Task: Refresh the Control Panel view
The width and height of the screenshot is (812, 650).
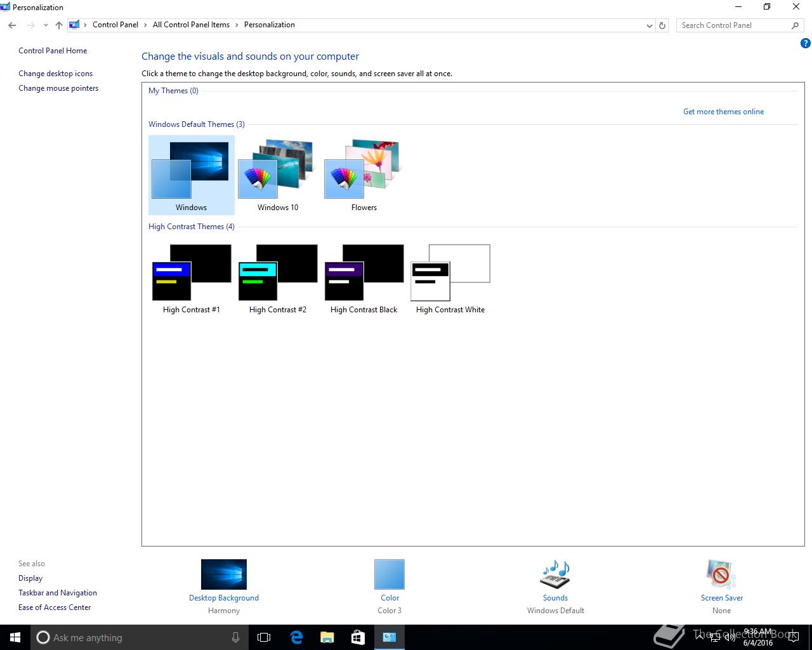Action: point(662,25)
